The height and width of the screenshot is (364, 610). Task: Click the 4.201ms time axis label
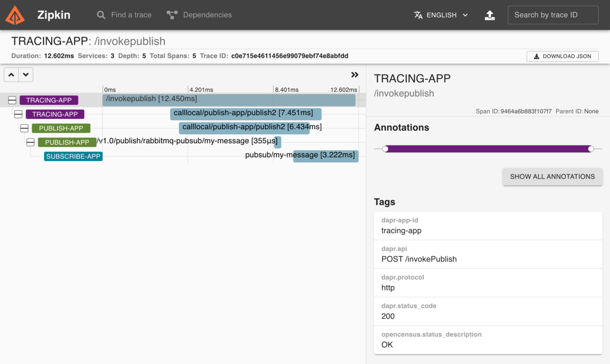click(201, 89)
